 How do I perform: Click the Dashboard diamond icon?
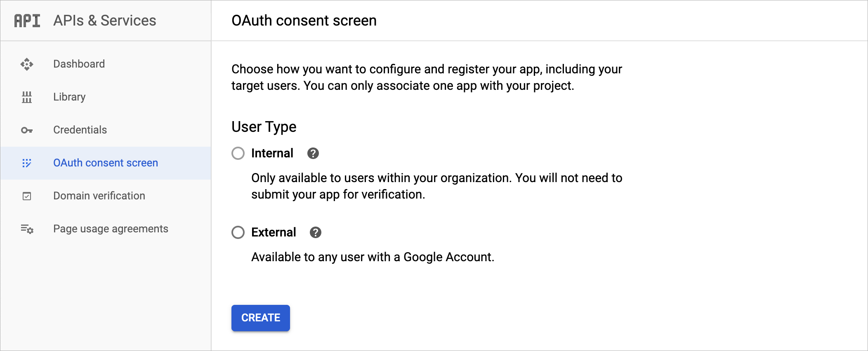pos(27,64)
